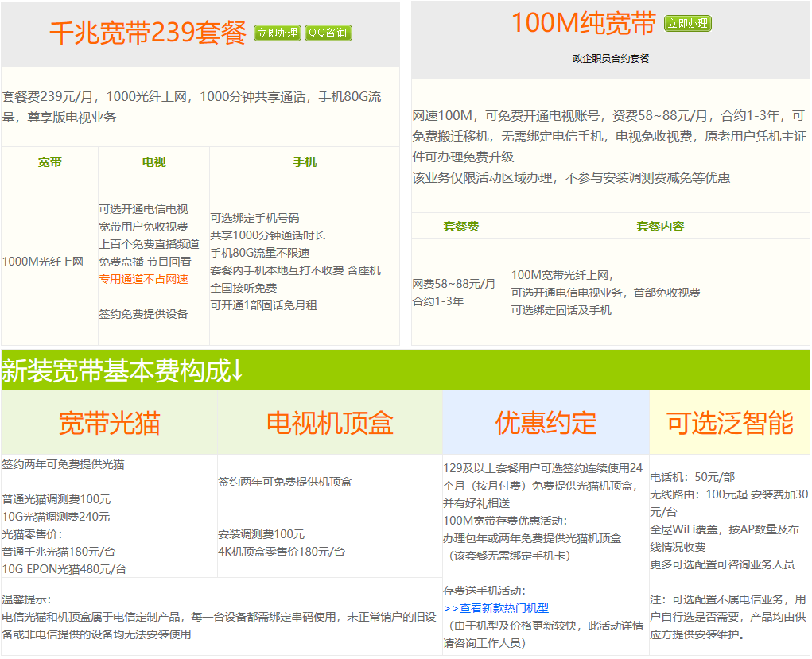点击千兆宽带239套餐的立即办理按钮
812x659 pixels.
point(277,33)
